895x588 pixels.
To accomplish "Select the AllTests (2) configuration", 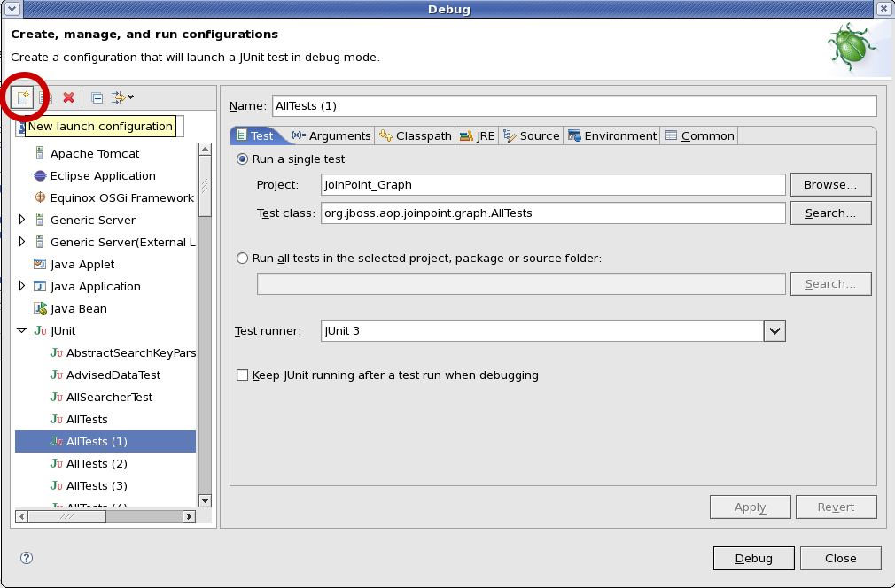I will pos(97,463).
